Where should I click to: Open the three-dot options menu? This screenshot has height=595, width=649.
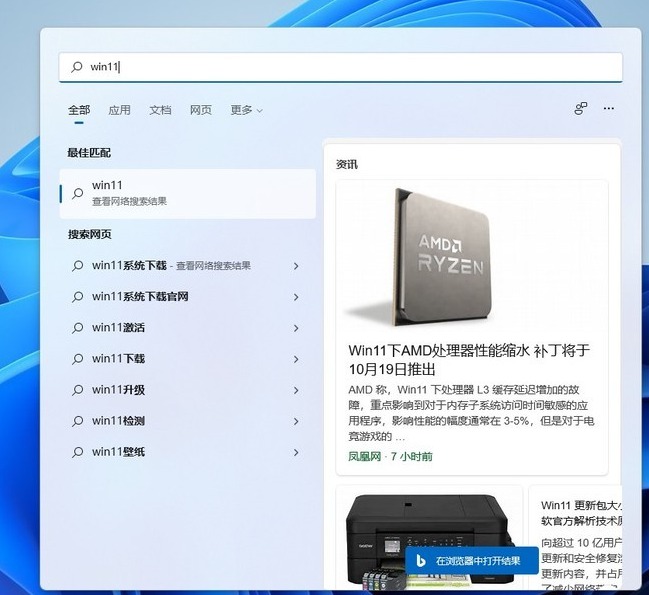(608, 108)
